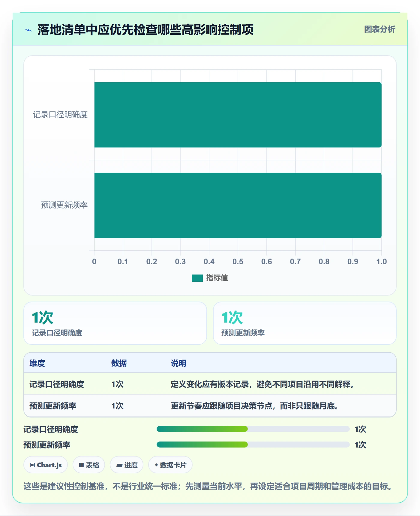Click the title 落地清单中应优先检查哪些高影响控制项

145,30
